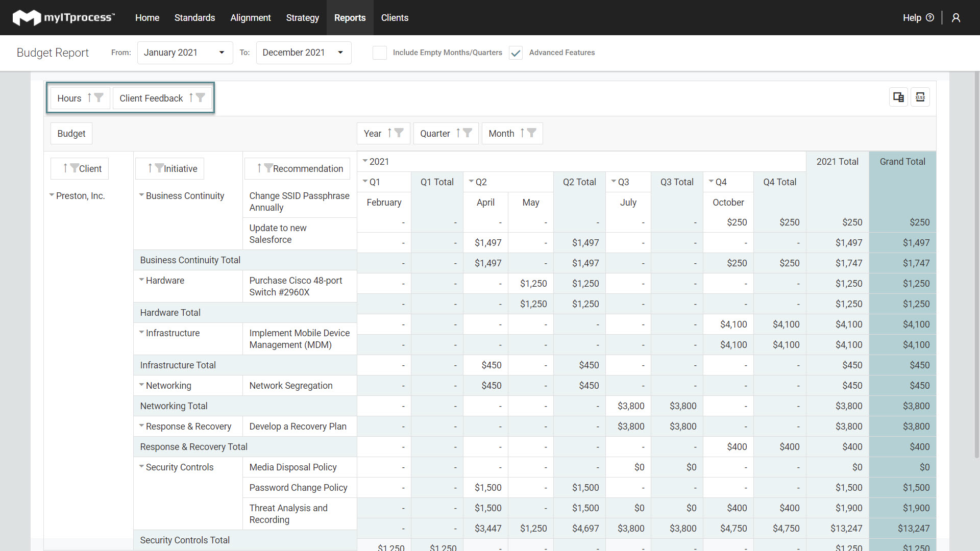980x551 pixels.
Task: Click the myITprocess logo
Action: (64, 17)
